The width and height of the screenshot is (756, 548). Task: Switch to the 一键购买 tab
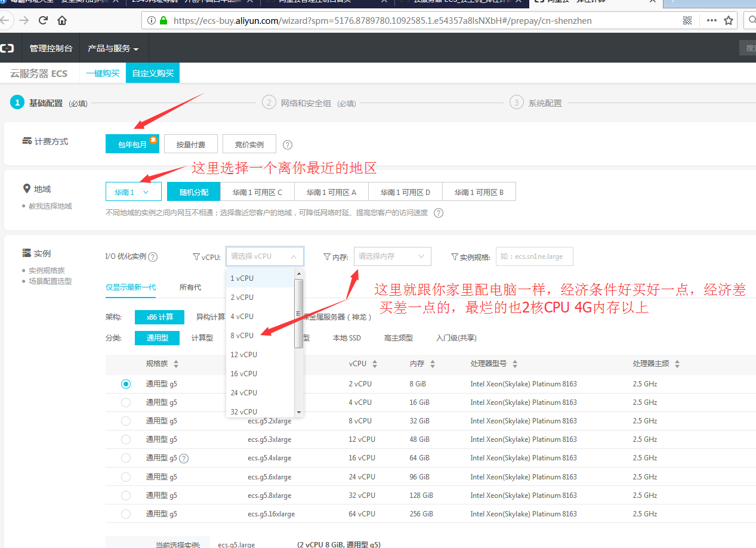103,73
